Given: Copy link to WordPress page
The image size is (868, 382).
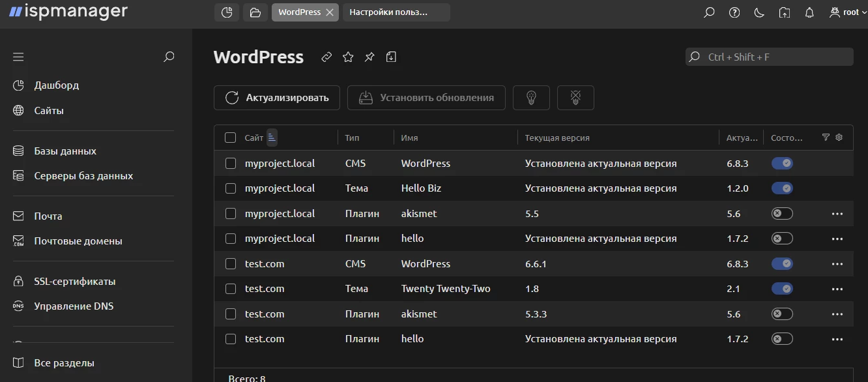Looking at the screenshot, I should tap(327, 57).
